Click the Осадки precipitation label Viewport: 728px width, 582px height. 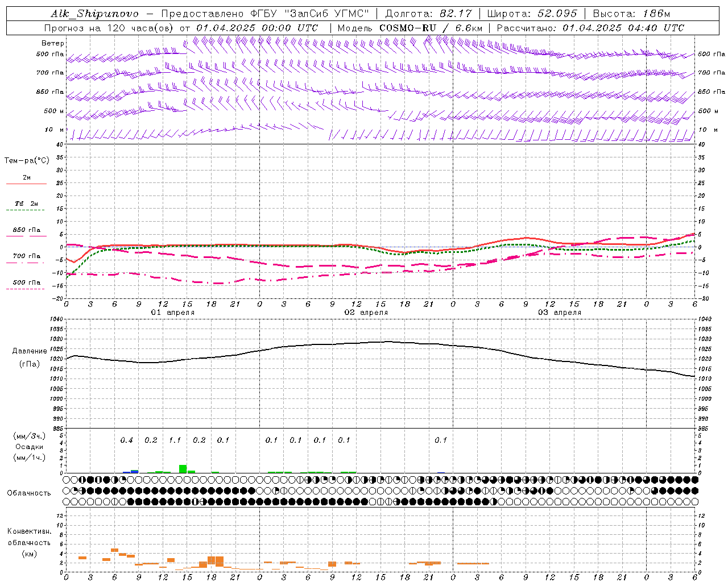(28, 447)
